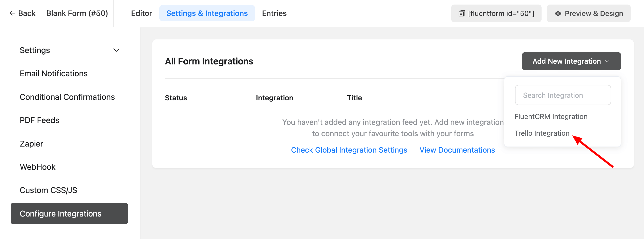The image size is (644, 239).
Task: Focus the Search Integration field
Action: click(563, 95)
